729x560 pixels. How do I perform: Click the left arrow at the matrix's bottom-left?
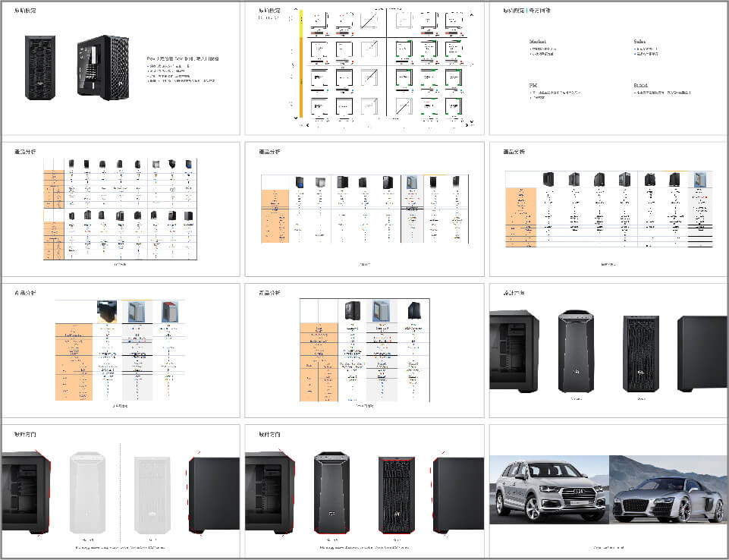(x=307, y=125)
